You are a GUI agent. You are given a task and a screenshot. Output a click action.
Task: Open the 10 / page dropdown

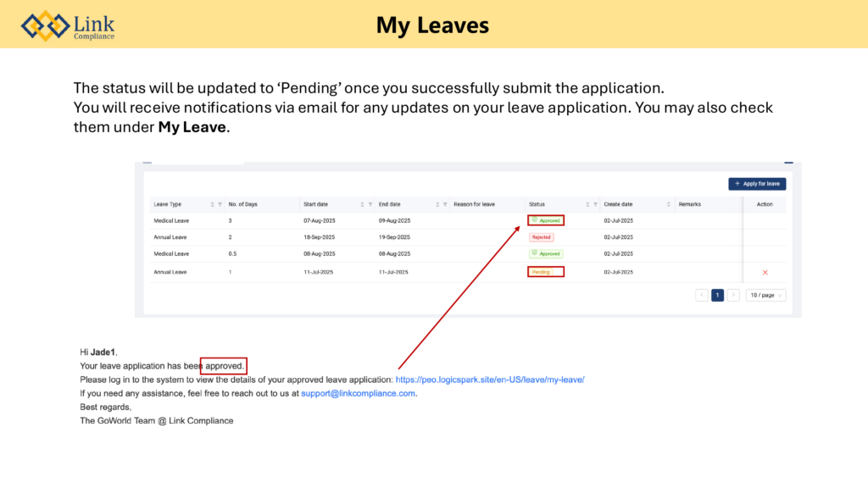766,295
